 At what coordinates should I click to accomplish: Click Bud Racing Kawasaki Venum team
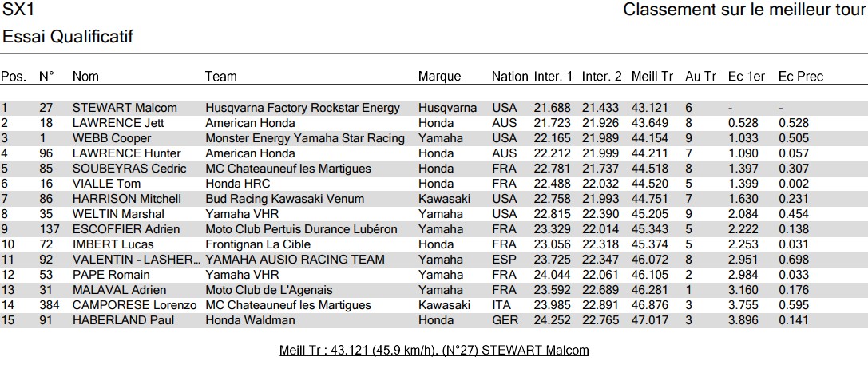point(284,199)
